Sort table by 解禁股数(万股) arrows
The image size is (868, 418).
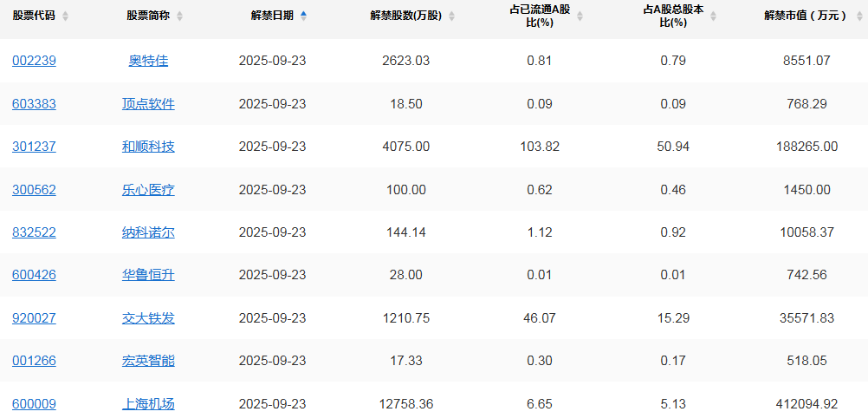(451, 16)
